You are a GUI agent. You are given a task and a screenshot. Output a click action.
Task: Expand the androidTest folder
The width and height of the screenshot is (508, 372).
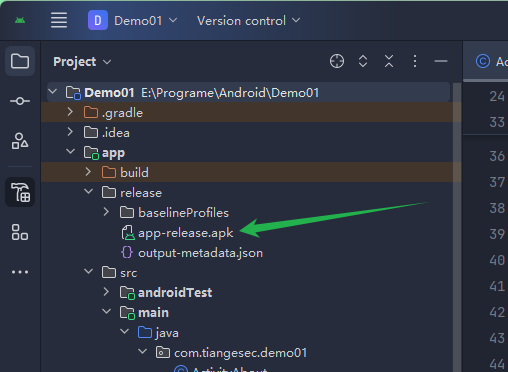(x=106, y=292)
